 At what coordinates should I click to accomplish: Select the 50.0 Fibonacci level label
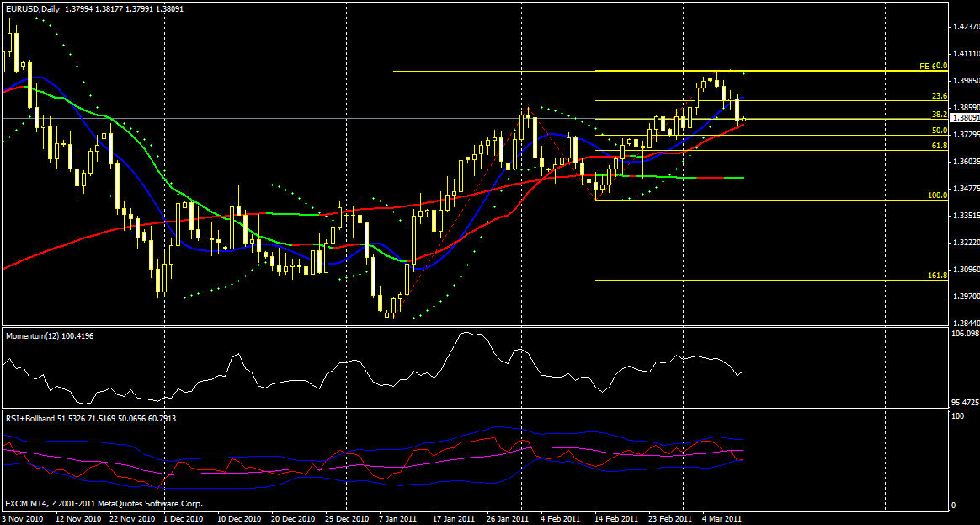point(940,130)
